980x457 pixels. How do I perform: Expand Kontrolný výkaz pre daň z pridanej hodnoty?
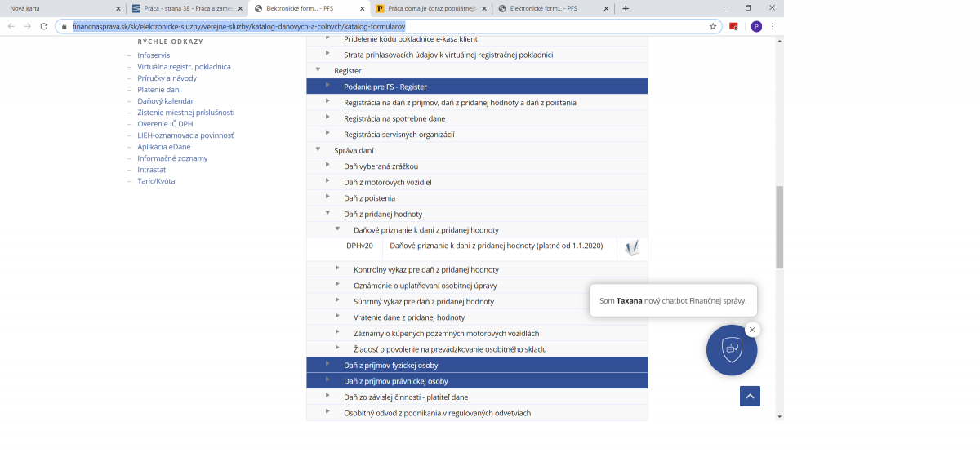(x=338, y=269)
